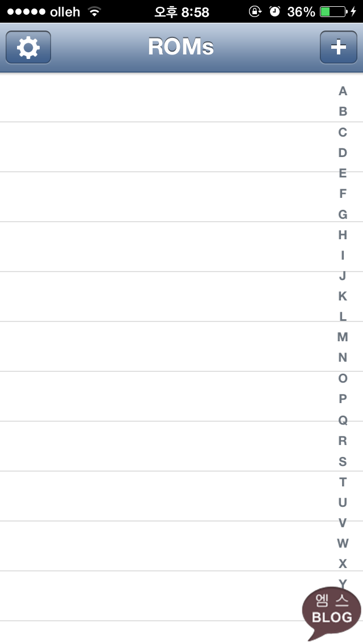Jump to index letter A
This screenshot has height=644, width=363.
coord(343,91)
